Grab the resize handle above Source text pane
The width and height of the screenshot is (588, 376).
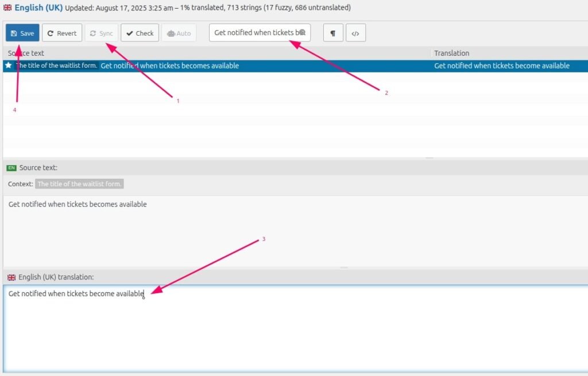pos(429,158)
